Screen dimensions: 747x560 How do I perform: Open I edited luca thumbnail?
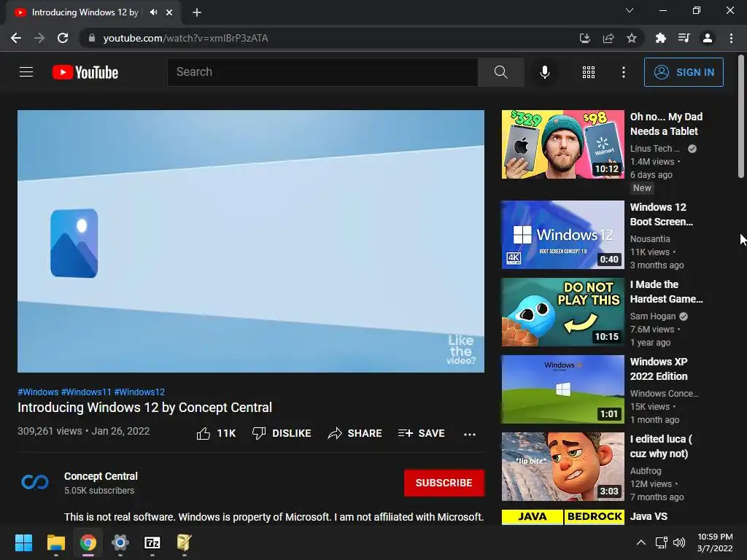point(563,467)
